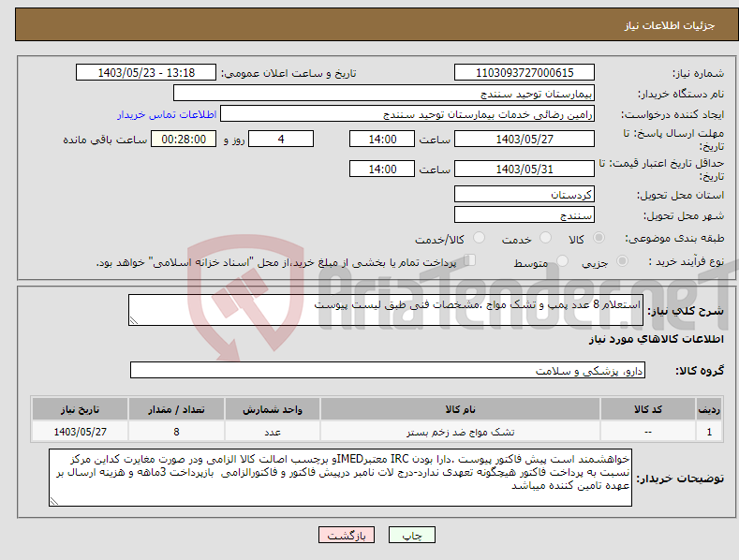Viewport: 739px width, 560px height.
Task: Click the تاریخ نیاز column header
Action: point(81,409)
